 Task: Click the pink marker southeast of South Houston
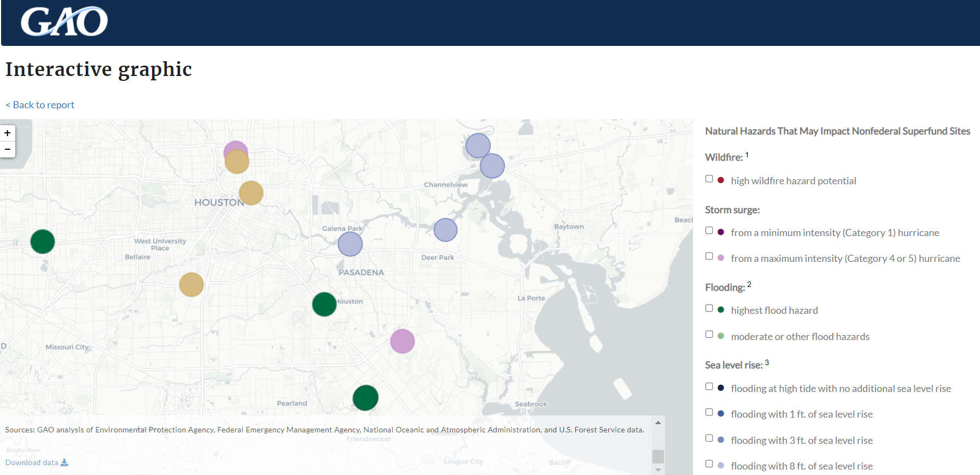point(402,341)
